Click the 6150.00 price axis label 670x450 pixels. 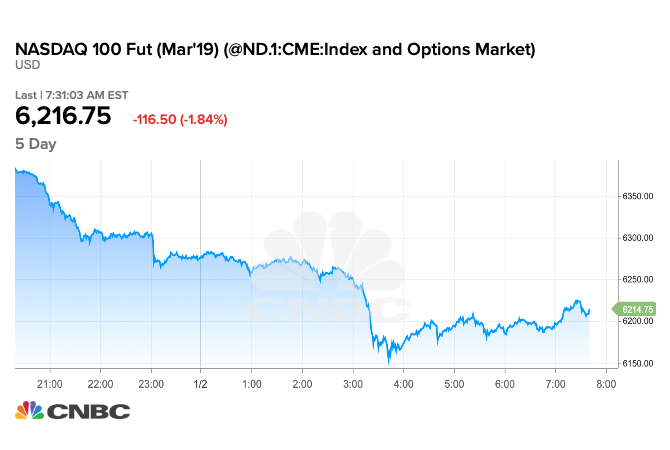pos(638,364)
